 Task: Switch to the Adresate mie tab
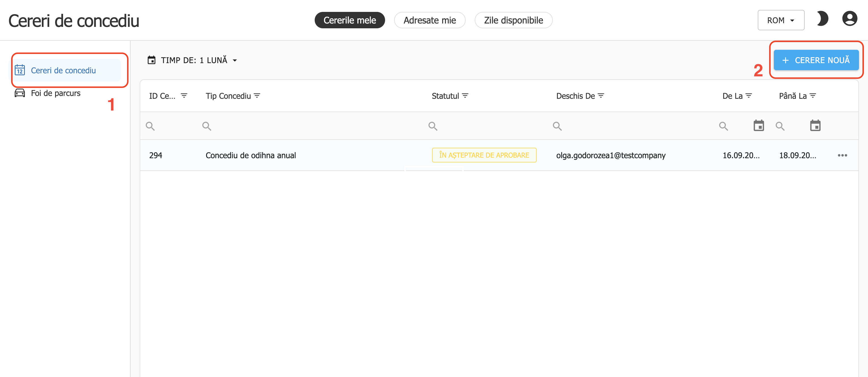click(430, 20)
